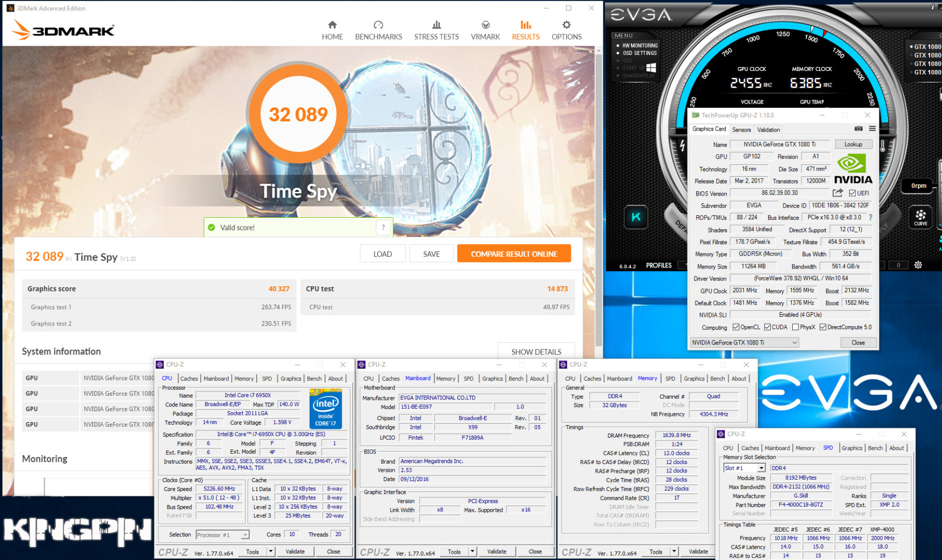Go to the Benchmarks section
The image size is (942, 560).
tap(378, 30)
